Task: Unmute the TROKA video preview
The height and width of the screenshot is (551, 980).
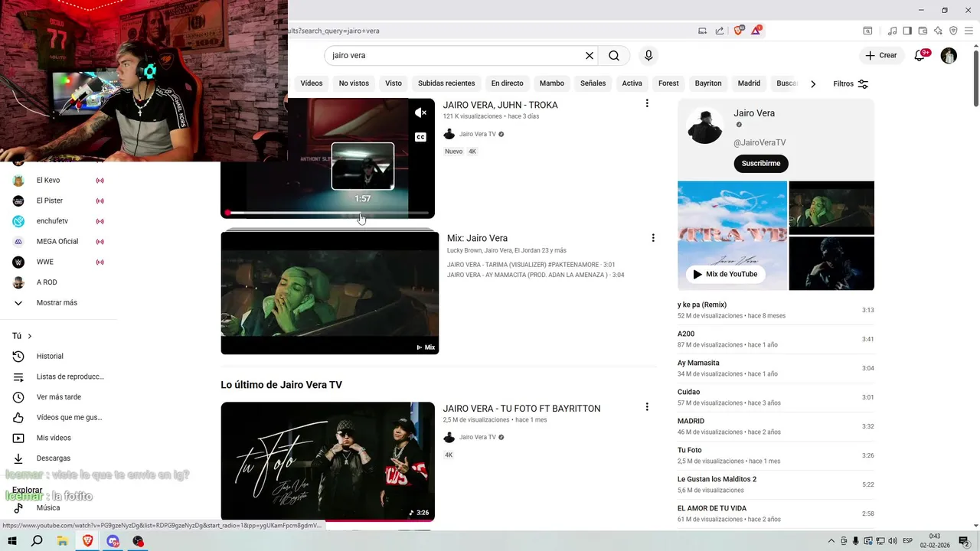Action: [420, 112]
